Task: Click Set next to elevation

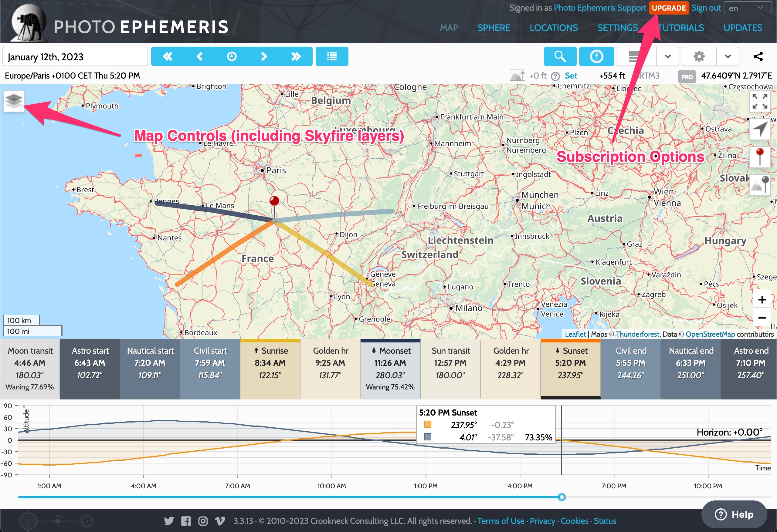Action: [x=571, y=76]
